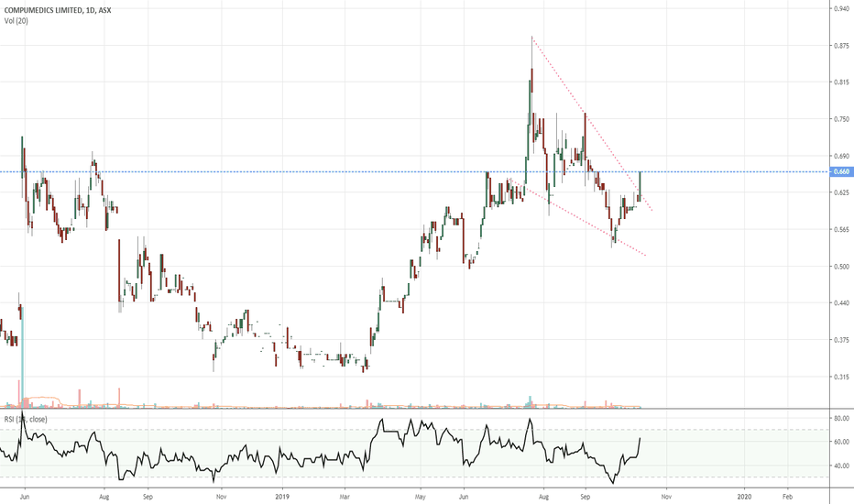This screenshot has height=504, width=854.
Task: Click the Aug label after the second Jun
Action: click(543, 497)
